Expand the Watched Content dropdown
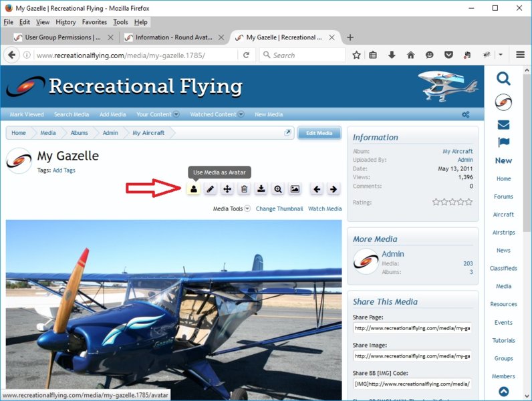The image size is (532, 401). [x=217, y=114]
